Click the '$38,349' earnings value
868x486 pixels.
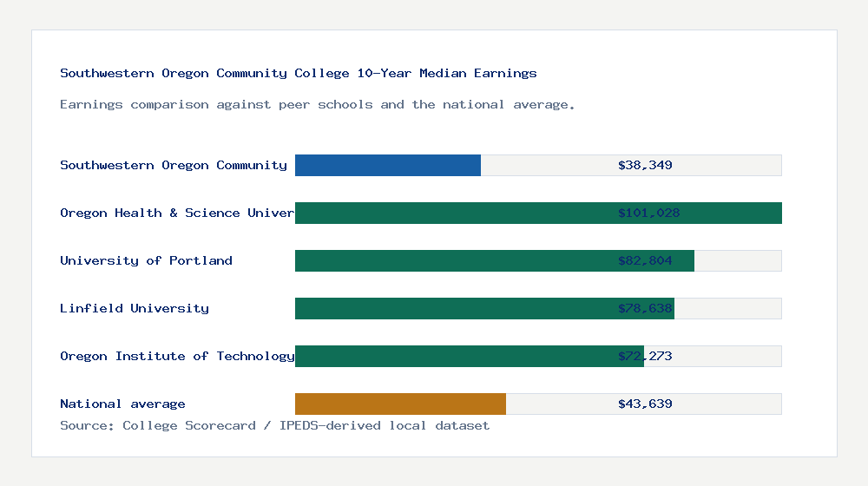coord(646,166)
